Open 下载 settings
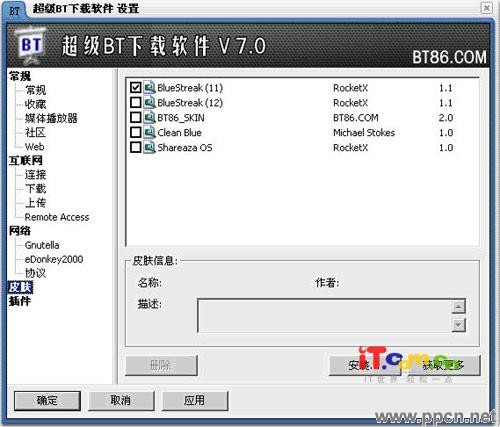 tap(36, 189)
